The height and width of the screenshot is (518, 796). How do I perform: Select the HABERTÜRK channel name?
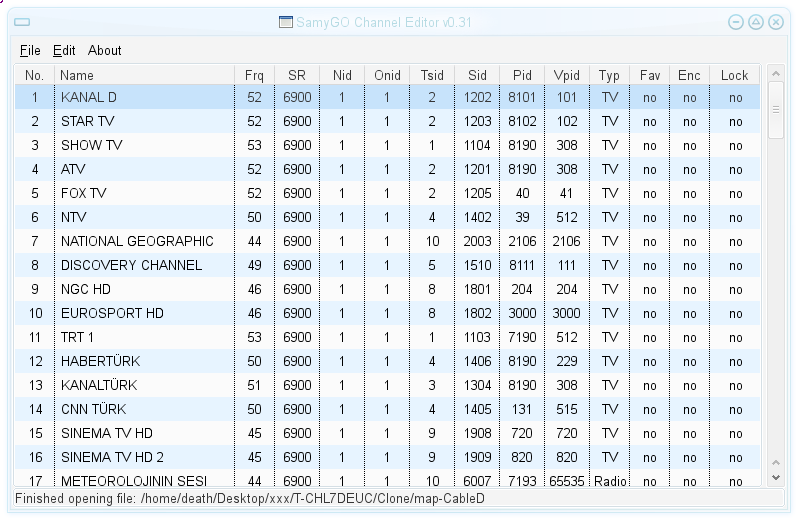click(101, 361)
